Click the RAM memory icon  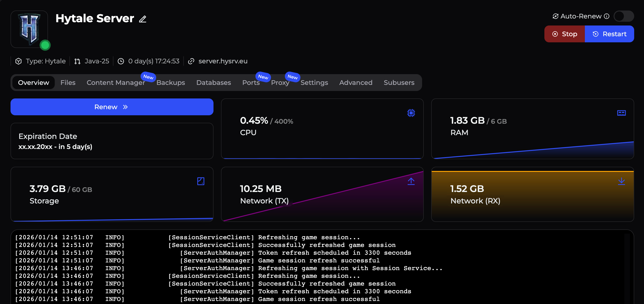click(x=621, y=113)
